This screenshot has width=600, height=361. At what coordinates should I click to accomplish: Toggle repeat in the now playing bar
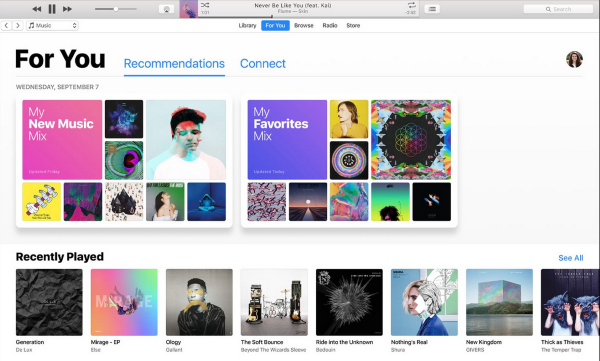[x=412, y=5]
